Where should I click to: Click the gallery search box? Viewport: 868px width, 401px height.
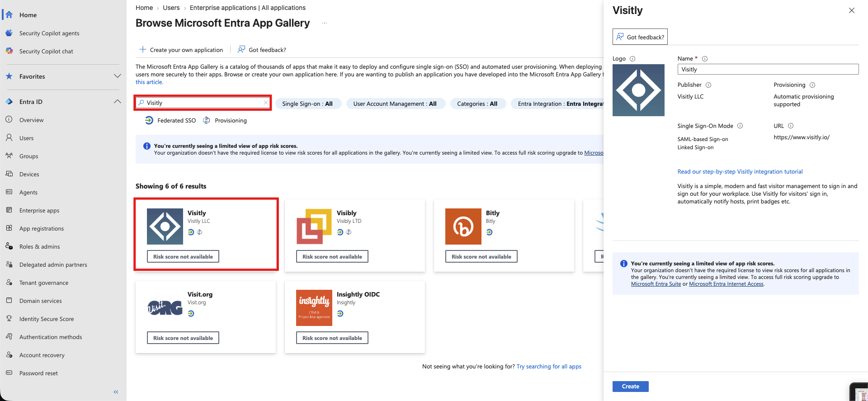coord(203,103)
